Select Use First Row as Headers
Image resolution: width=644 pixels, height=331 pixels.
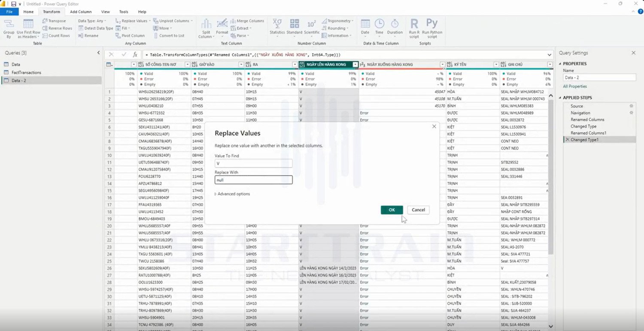(x=28, y=28)
